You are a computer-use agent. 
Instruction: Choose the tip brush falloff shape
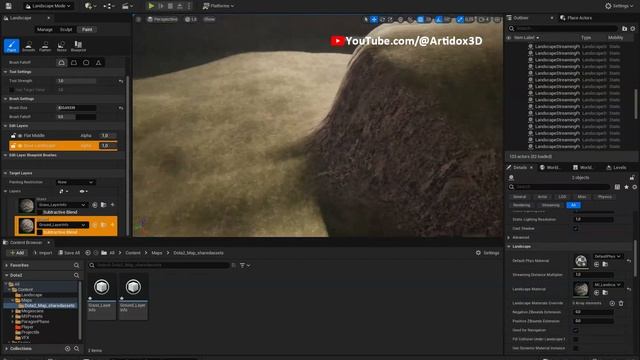pos(98,62)
